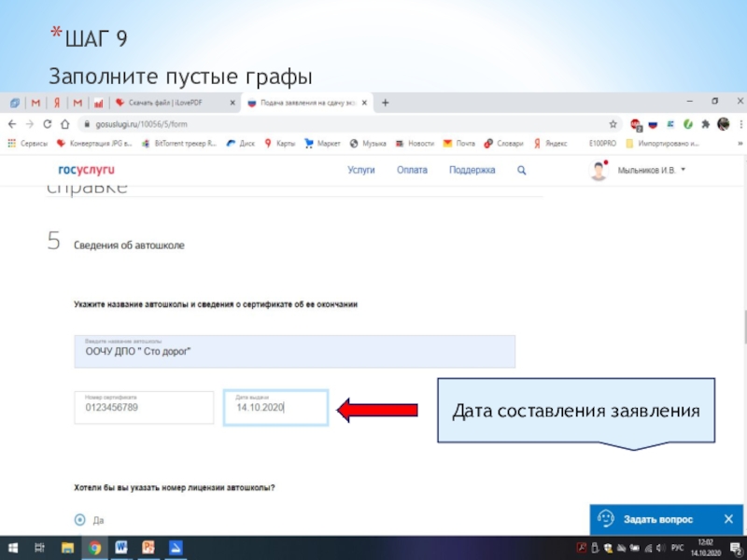Click the Поддержка link in header
Viewport: 747px width, 560px height.
point(472,171)
